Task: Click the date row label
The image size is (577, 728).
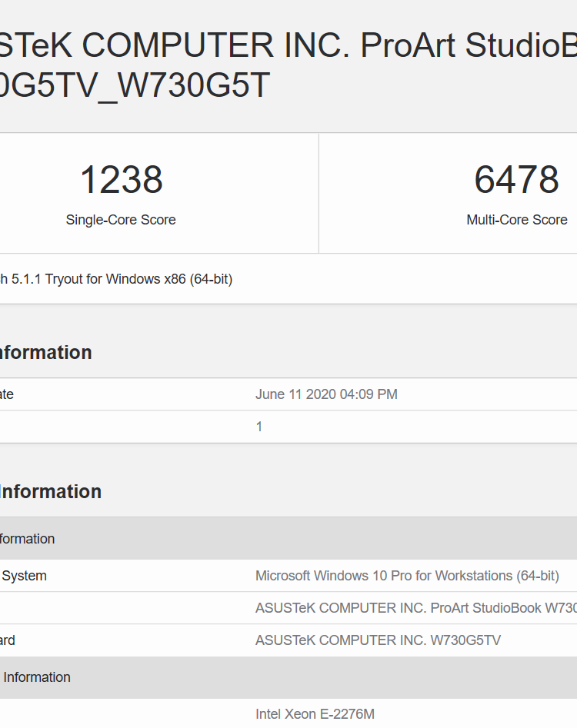Action: pyautogui.click(x=7, y=394)
